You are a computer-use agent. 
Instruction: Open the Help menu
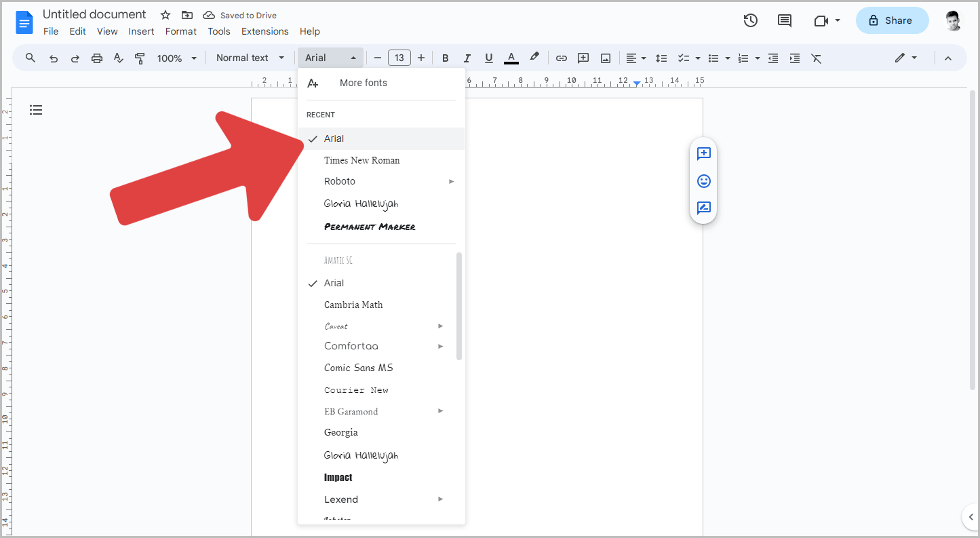click(x=309, y=31)
